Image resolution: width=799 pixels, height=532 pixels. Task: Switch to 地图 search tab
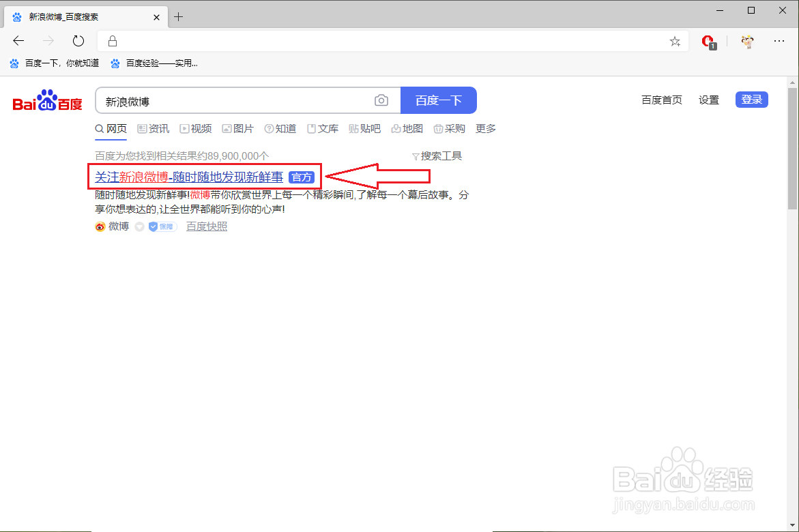407,129
